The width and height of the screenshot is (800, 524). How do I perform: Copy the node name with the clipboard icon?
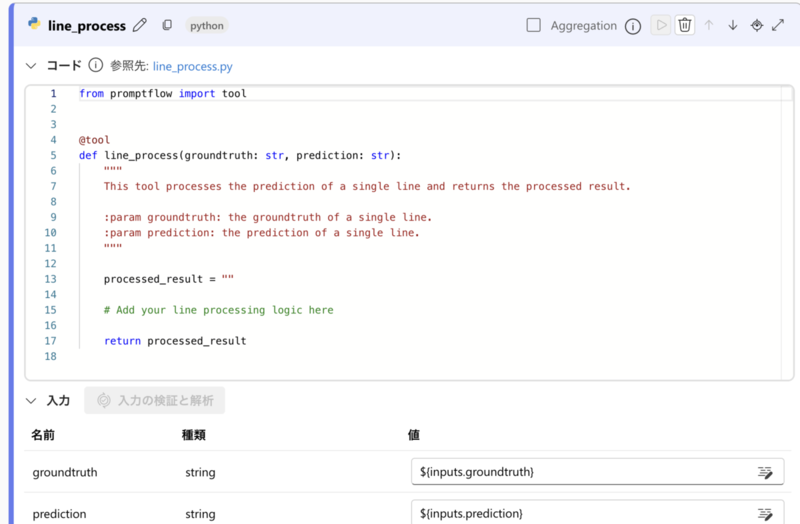[x=167, y=25]
